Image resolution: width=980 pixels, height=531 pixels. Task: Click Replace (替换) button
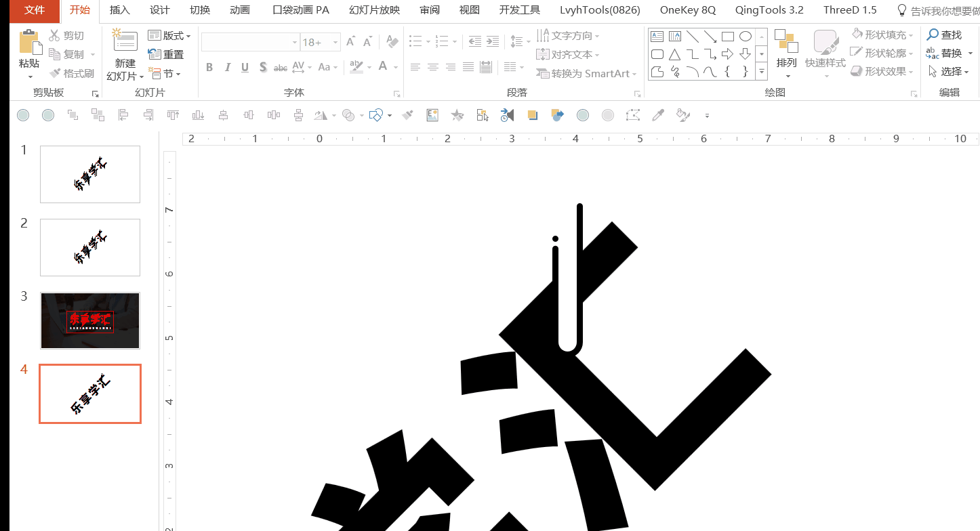(944, 53)
